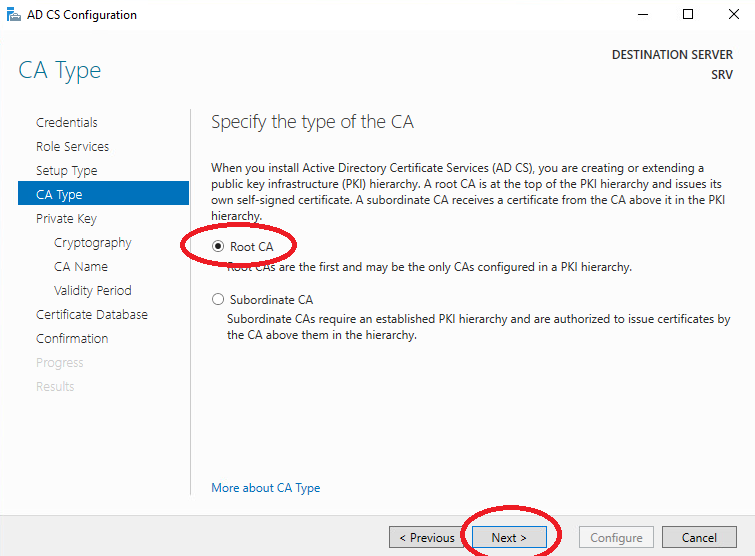Maximize the AD CS Configuration window
The width and height of the screenshot is (755, 556).
(x=688, y=14)
